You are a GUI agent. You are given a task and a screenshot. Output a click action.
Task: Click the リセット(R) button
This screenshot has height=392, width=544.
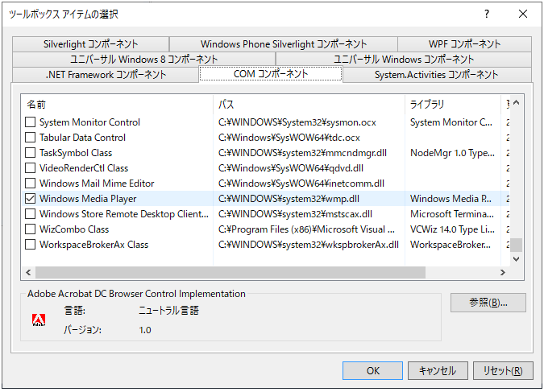[x=503, y=370]
